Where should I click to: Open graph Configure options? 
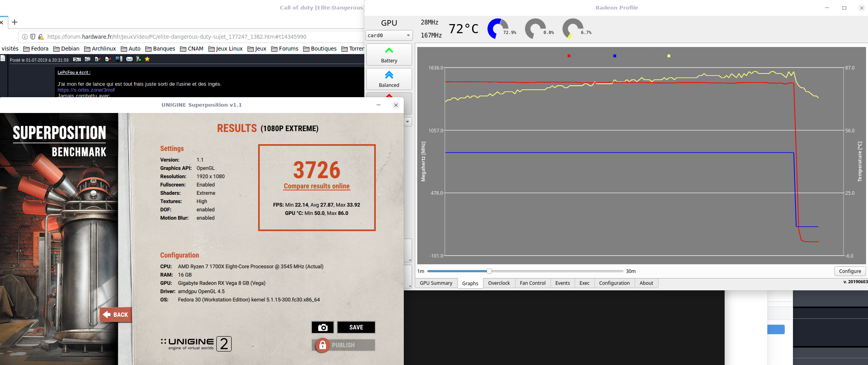point(850,271)
